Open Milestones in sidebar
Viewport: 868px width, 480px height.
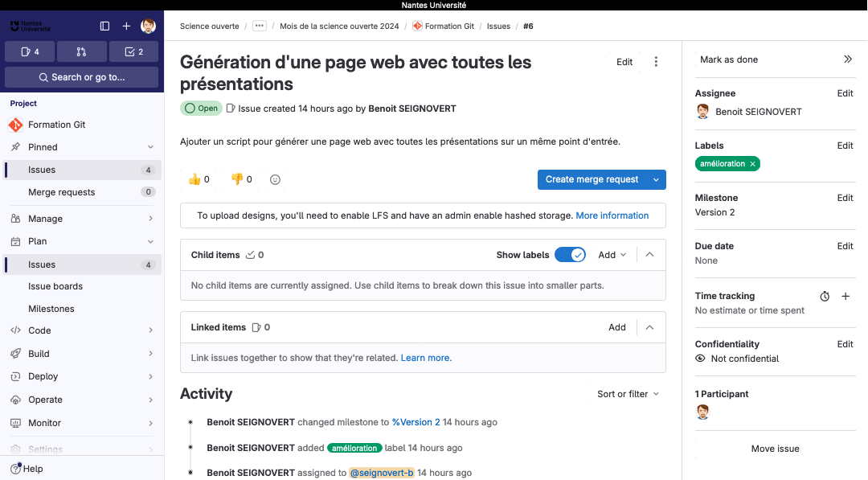(x=83, y=309)
